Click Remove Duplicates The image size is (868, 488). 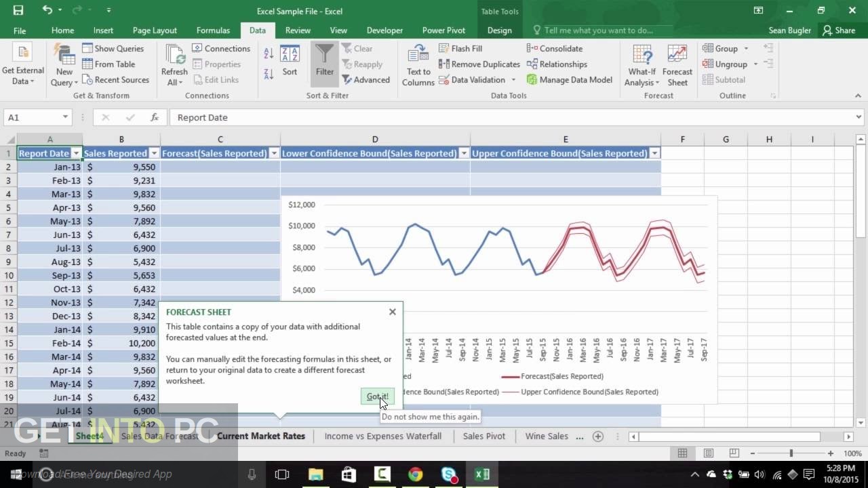[x=479, y=64]
